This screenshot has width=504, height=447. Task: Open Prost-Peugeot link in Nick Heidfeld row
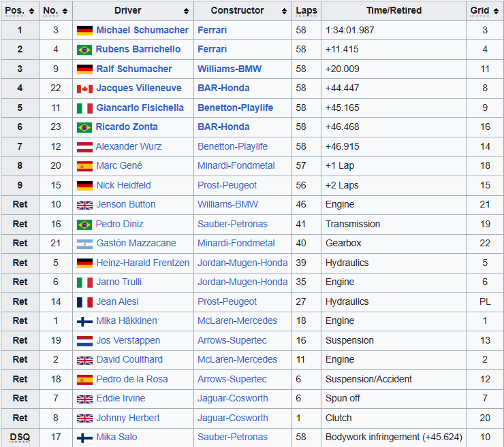click(x=227, y=185)
